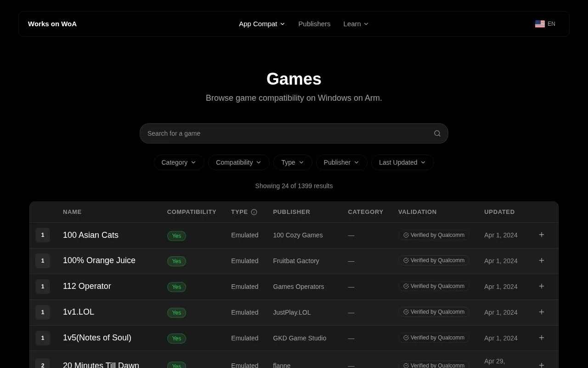Image resolution: width=588 pixels, height=368 pixels.
Task: Open the 1v1.LOL game entry
Action: click(79, 312)
